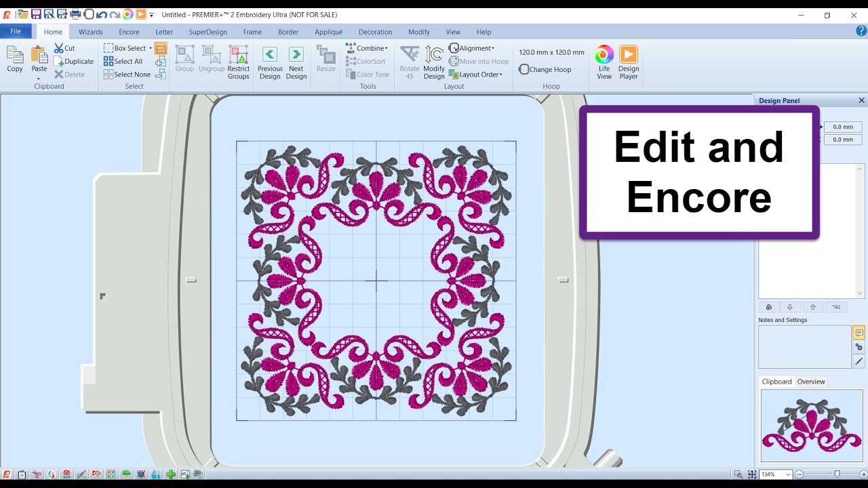The image size is (868, 488).
Task: Click the Cut scissors icon
Action: [59, 48]
